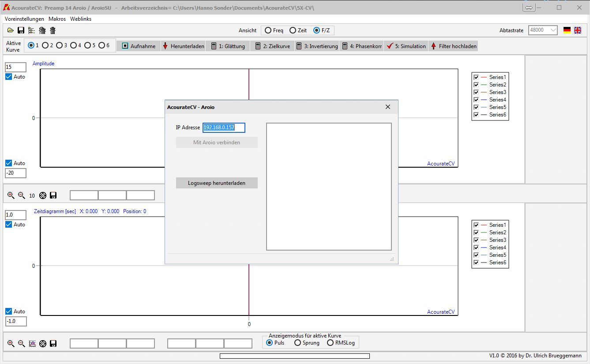Select Sprung display mode
Image resolution: width=590 pixels, height=364 pixels.
tap(307, 343)
